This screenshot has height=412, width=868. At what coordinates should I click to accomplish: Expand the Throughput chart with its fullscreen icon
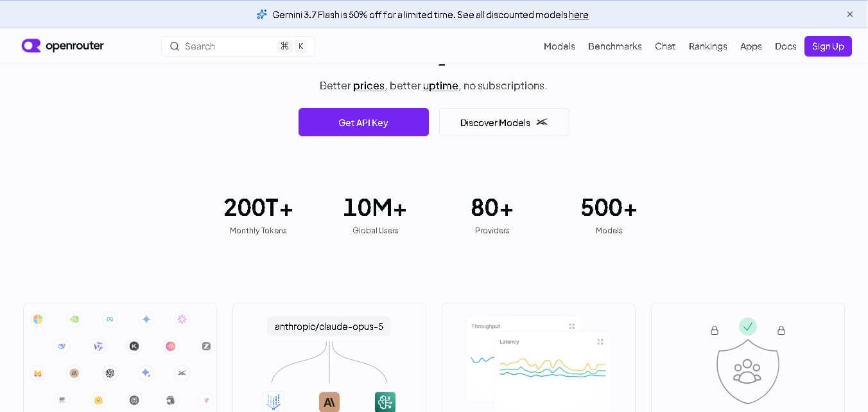(x=571, y=327)
